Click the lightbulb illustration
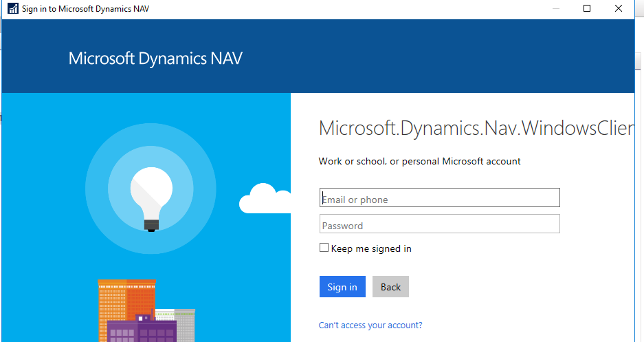Screen dimensions: 644x342 point(151,199)
